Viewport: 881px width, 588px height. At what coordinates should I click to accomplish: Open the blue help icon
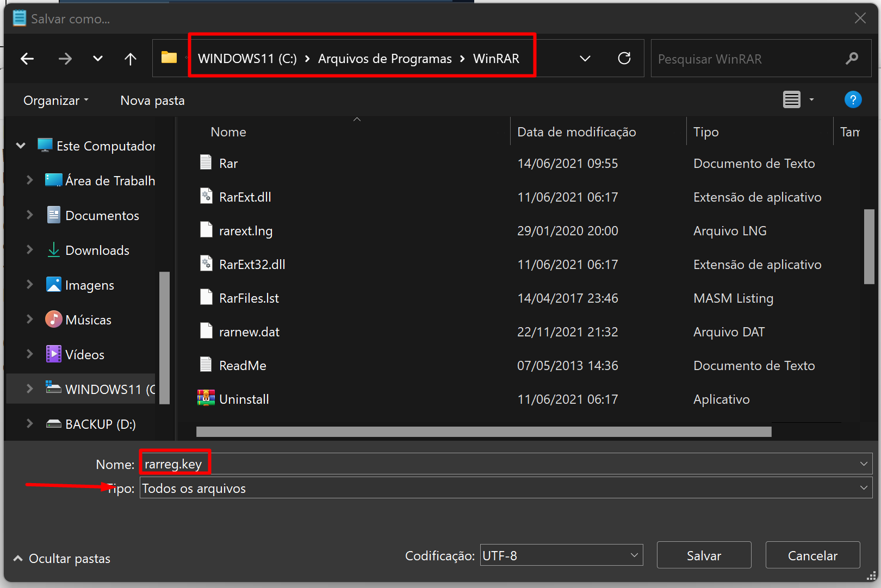tap(853, 99)
